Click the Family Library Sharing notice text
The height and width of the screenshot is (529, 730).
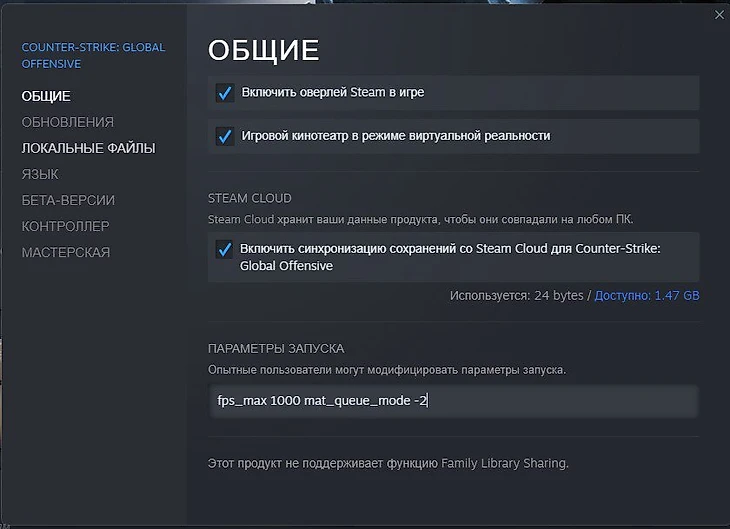pos(388,463)
